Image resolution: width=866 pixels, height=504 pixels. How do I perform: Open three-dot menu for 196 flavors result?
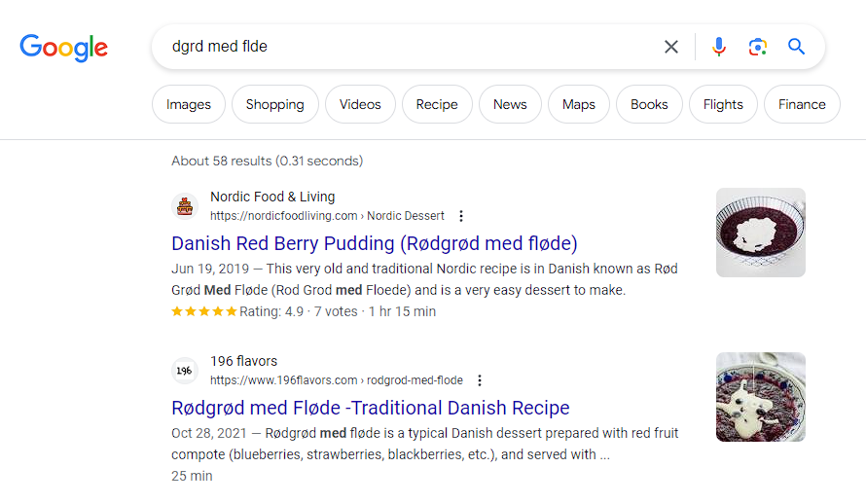point(480,380)
